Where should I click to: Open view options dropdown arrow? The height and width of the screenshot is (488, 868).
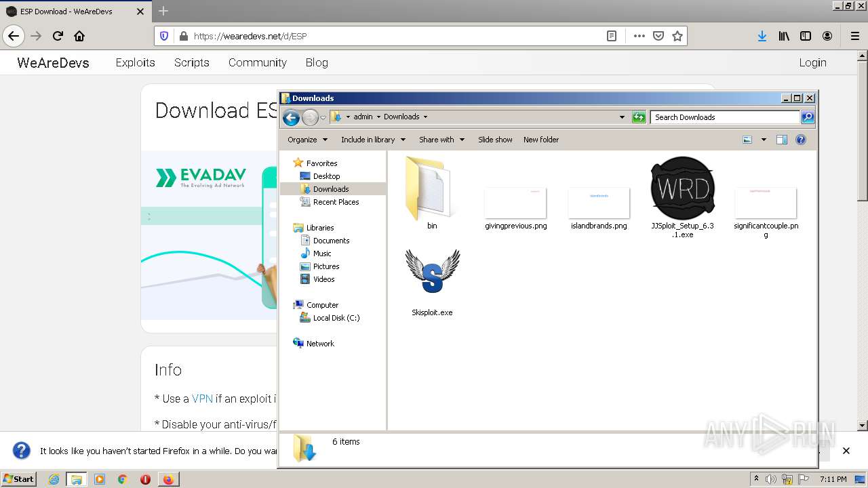click(764, 140)
